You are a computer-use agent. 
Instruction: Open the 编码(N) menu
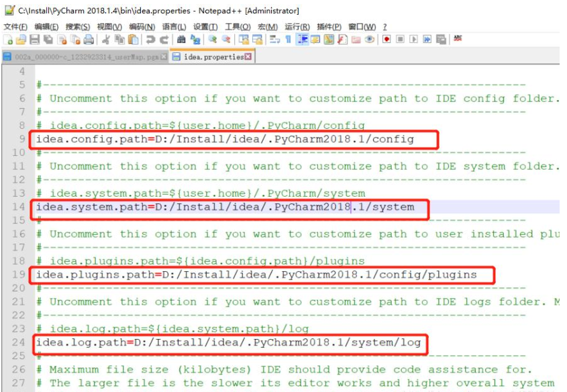click(x=142, y=27)
